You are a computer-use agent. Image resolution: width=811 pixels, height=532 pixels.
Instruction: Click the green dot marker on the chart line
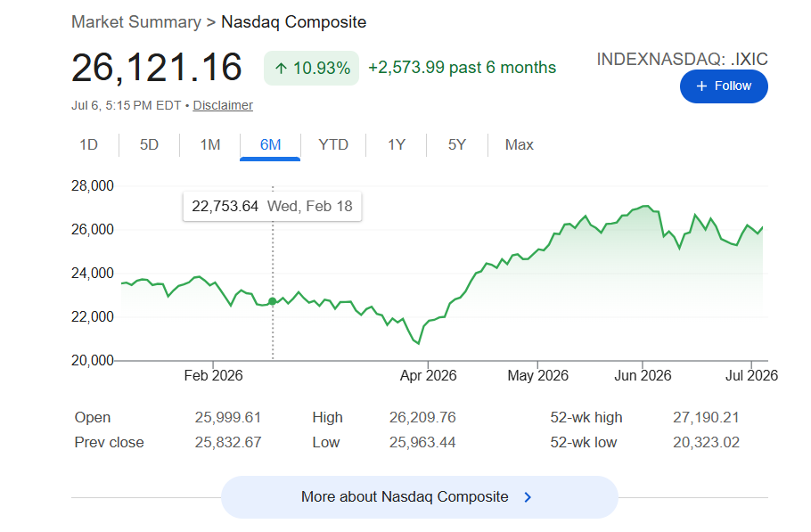273,301
